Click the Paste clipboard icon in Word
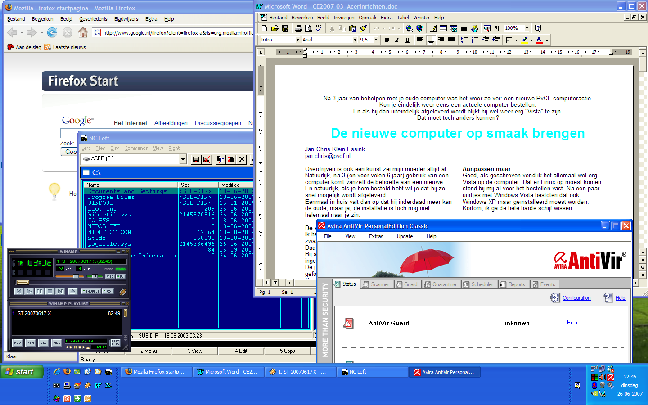The height and width of the screenshot is (405, 648). (353, 28)
